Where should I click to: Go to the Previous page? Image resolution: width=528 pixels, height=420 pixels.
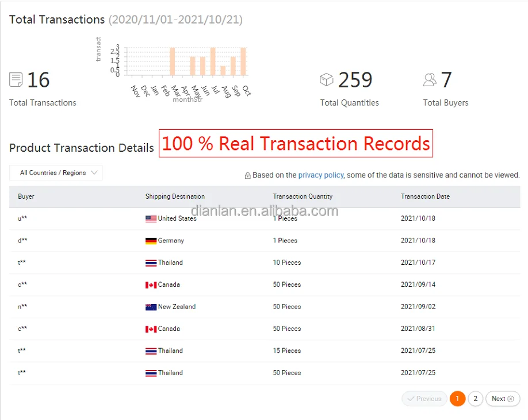click(424, 399)
